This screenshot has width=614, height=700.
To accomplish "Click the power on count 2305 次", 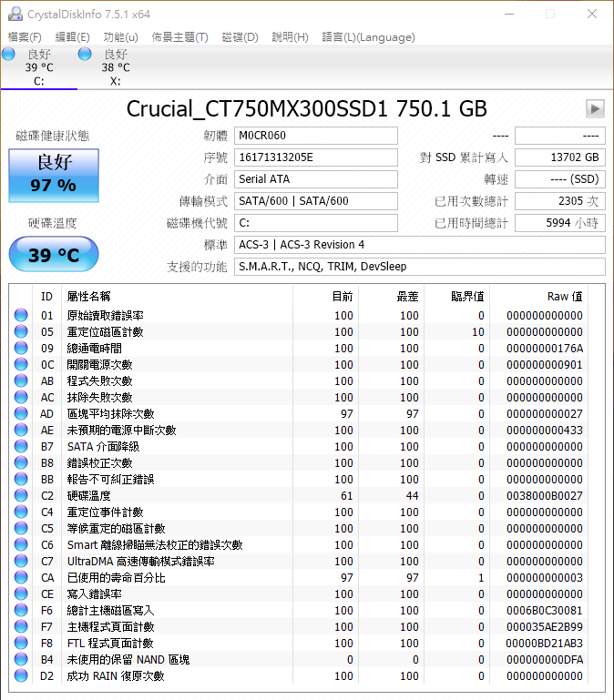I will [560, 201].
